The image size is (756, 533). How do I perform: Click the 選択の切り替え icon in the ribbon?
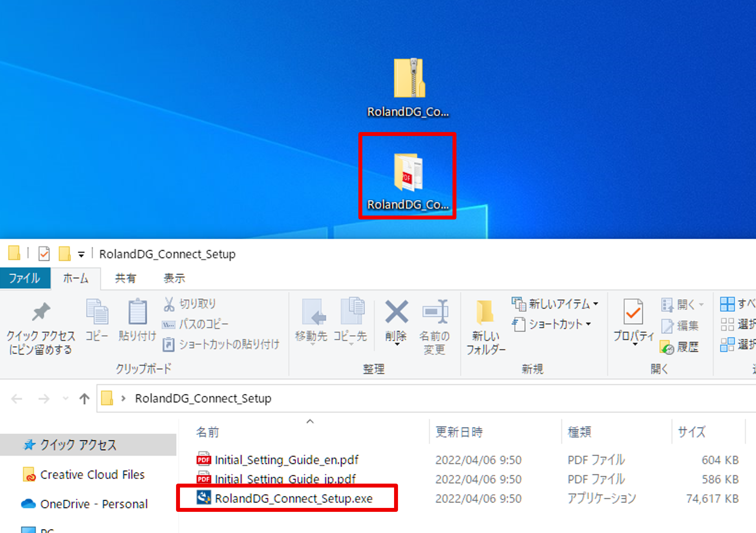tap(727, 344)
